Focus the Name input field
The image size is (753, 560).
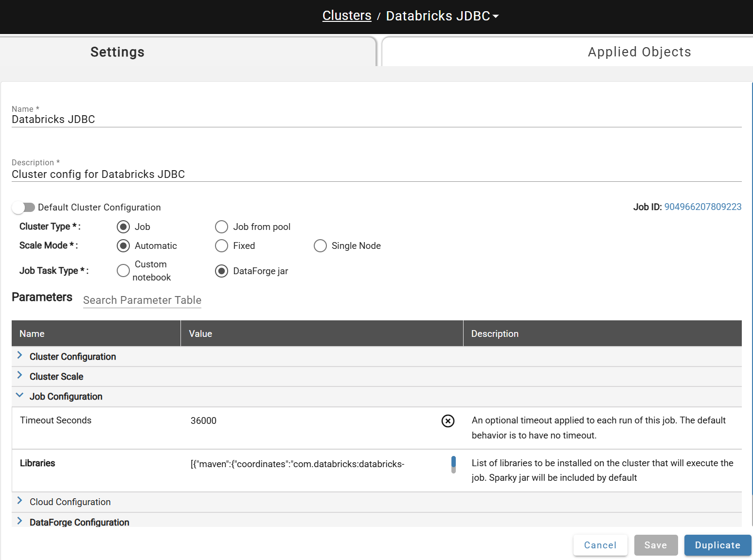tap(376, 120)
